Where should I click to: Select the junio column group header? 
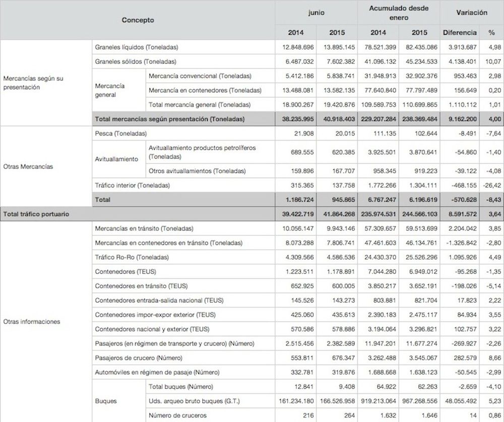(x=316, y=13)
